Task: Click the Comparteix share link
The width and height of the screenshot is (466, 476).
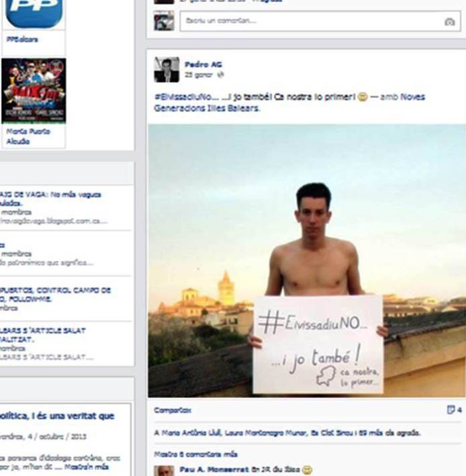Action: [x=173, y=410]
